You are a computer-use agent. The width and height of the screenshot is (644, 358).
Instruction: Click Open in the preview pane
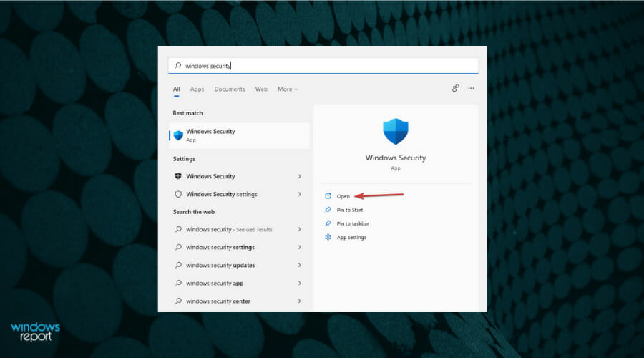[x=343, y=196]
